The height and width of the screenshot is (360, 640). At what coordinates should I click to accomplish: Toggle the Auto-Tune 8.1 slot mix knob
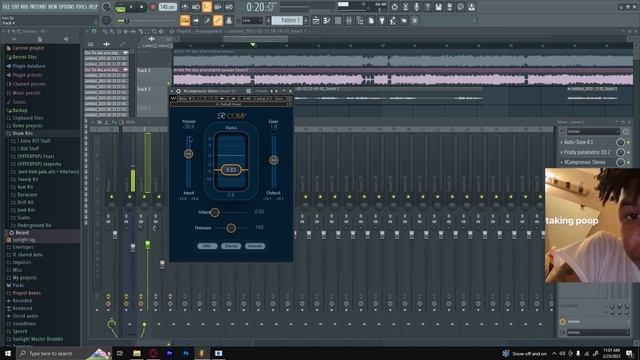[620, 142]
